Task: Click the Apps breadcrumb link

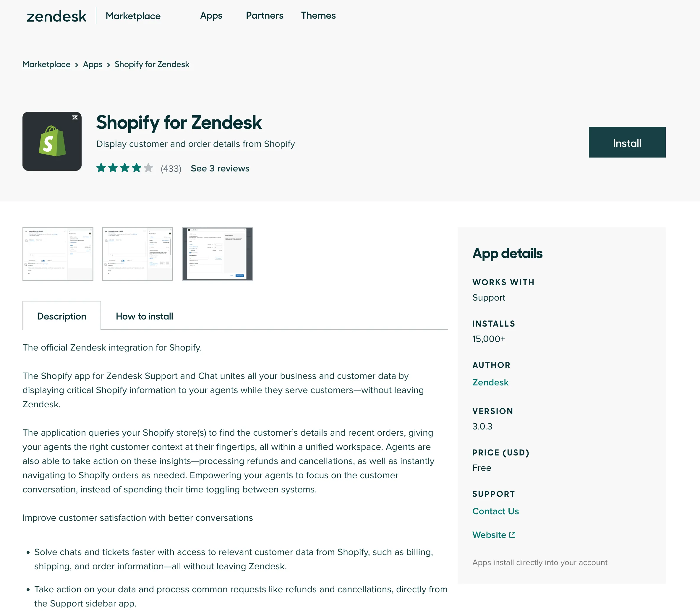Action: (x=93, y=64)
